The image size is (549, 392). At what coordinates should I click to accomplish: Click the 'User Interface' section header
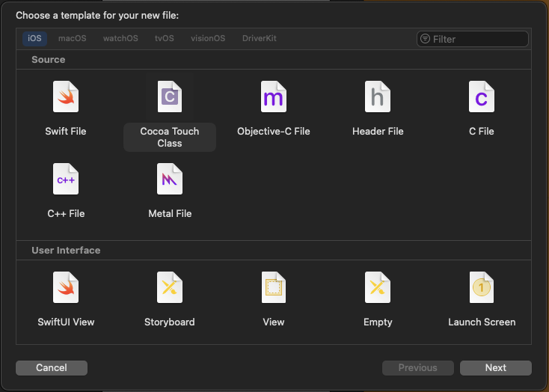coord(66,251)
